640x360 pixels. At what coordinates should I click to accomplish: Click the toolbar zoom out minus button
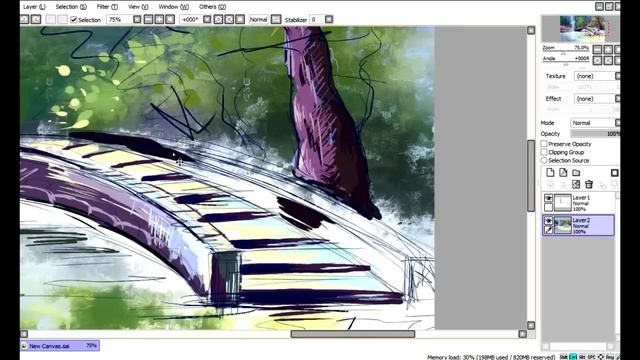149,19
